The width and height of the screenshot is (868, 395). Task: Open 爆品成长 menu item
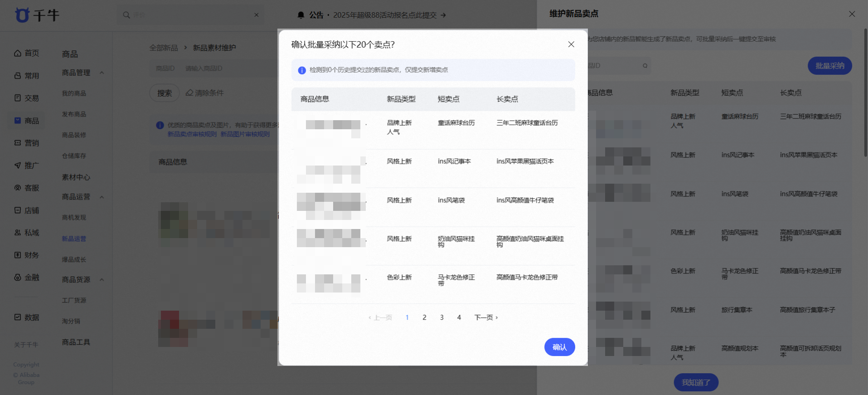tap(74, 259)
